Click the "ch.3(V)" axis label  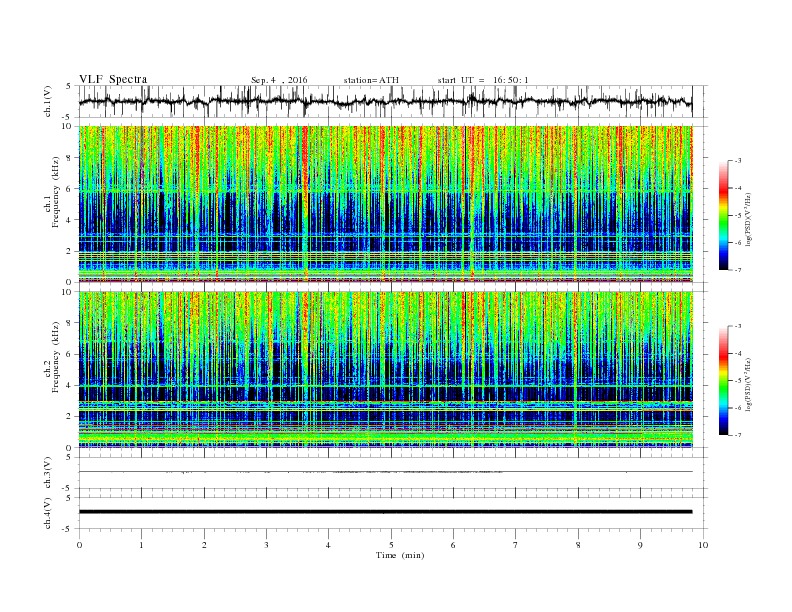48,473
